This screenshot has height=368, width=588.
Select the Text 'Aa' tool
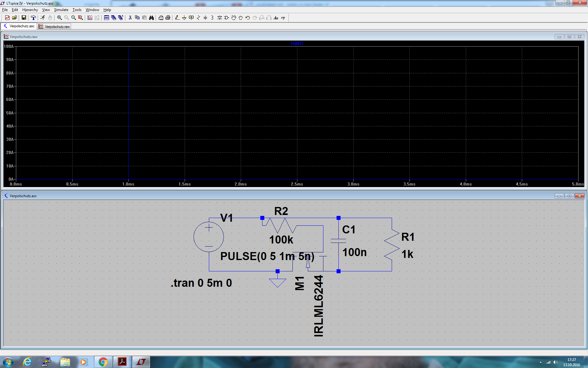[276, 18]
